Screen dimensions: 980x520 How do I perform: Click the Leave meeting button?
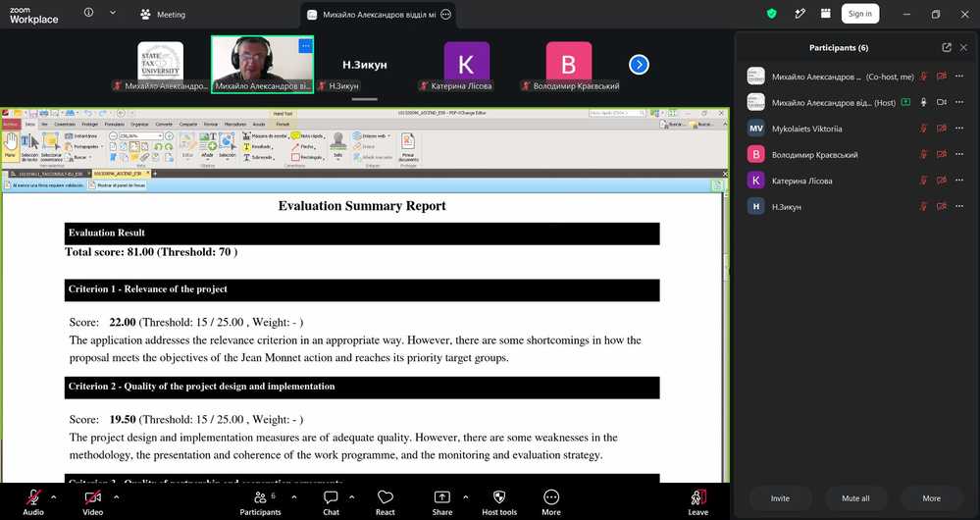coord(698,502)
